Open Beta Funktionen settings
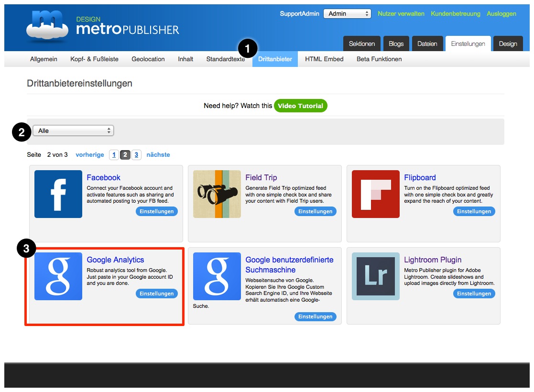 pos(379,59)
